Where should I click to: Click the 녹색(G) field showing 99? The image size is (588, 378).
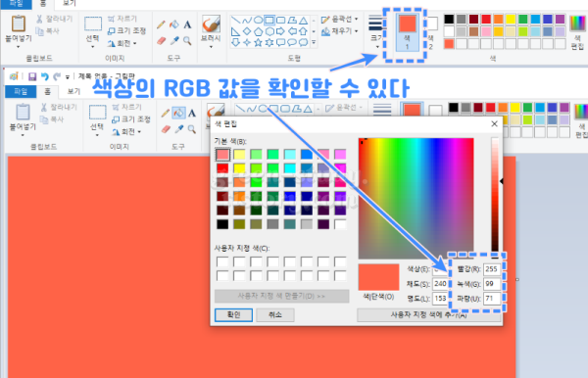(492, 284)
